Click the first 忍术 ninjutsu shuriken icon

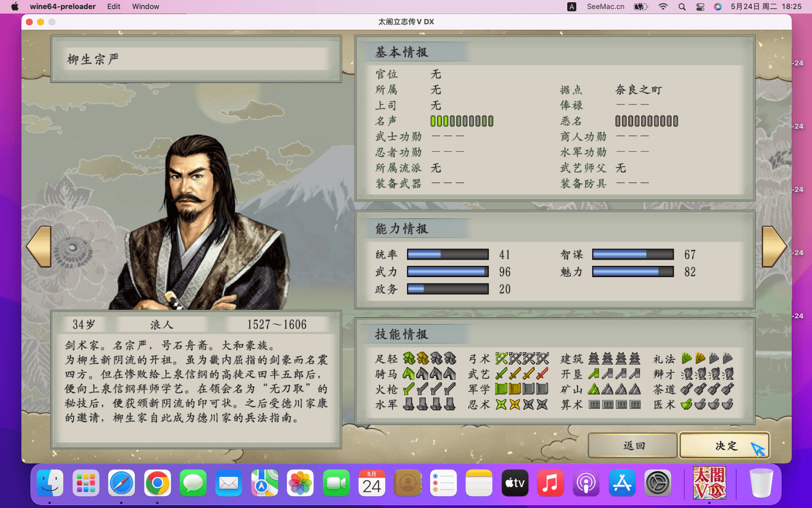click(x=501, y=404)
